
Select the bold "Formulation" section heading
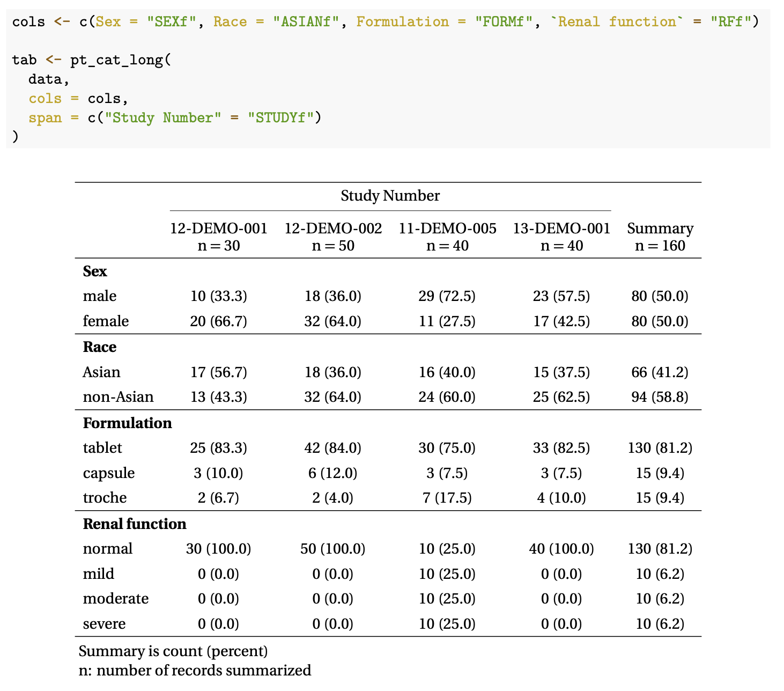point(127,423)
